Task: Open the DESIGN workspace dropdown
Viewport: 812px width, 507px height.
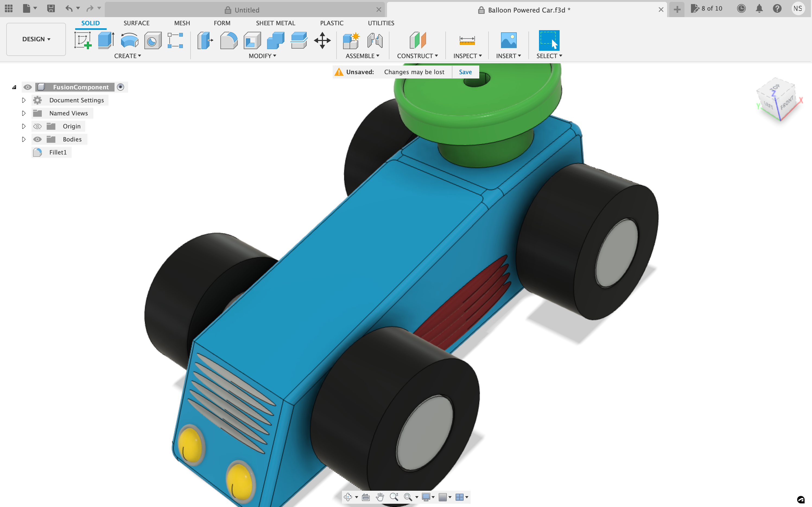Action: pos(36,39)
